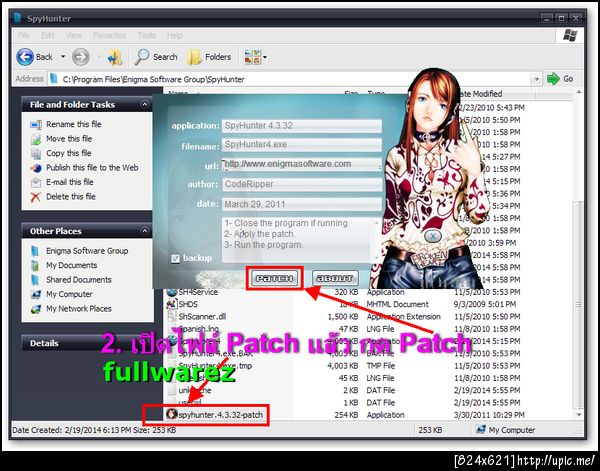This screenshot has width=600, height=471.
Task: Click the application field SpyHunter 4.3.32
Action: coord(302,126)
